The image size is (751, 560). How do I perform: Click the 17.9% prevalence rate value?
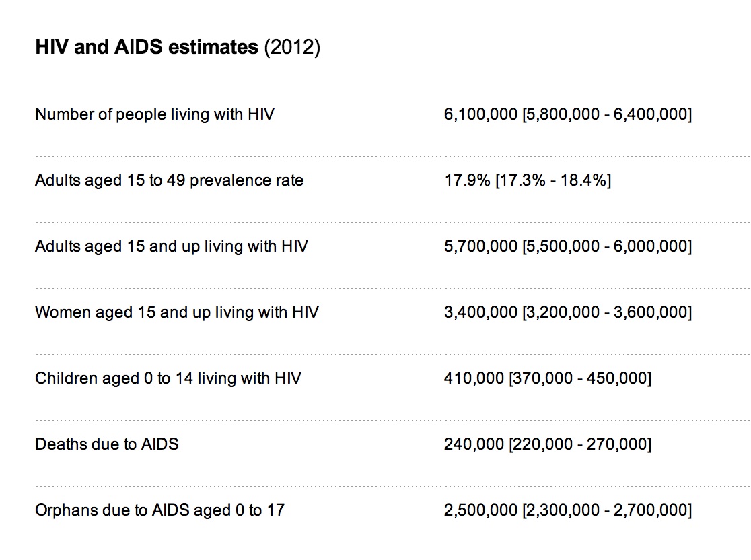click(467, 180)
